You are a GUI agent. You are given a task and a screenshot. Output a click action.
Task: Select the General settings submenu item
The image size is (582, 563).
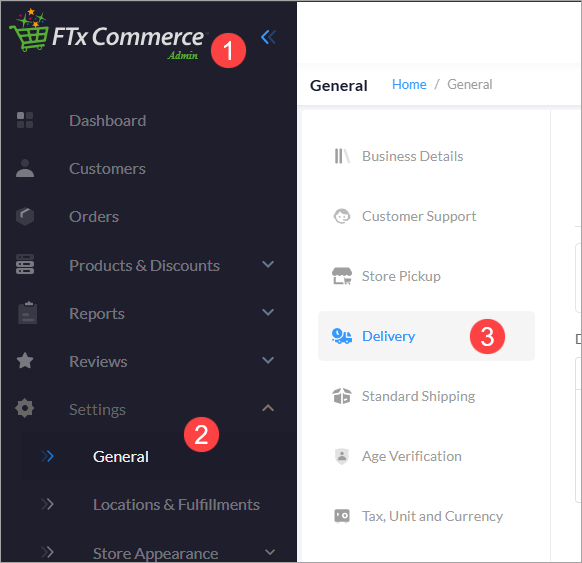(x=121, y=457)
